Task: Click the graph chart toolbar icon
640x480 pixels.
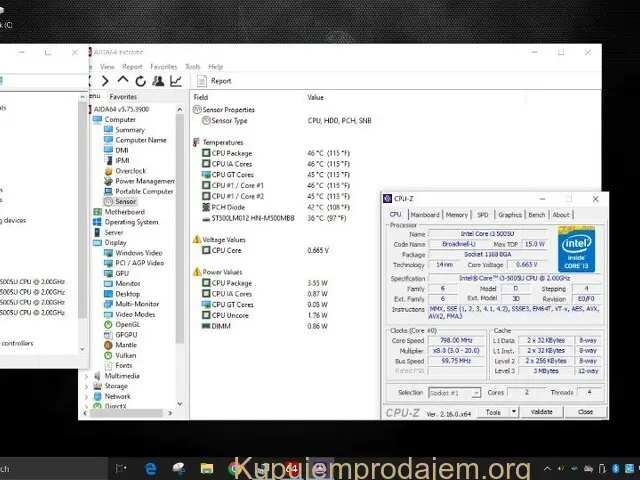Action: coord(176,81)
